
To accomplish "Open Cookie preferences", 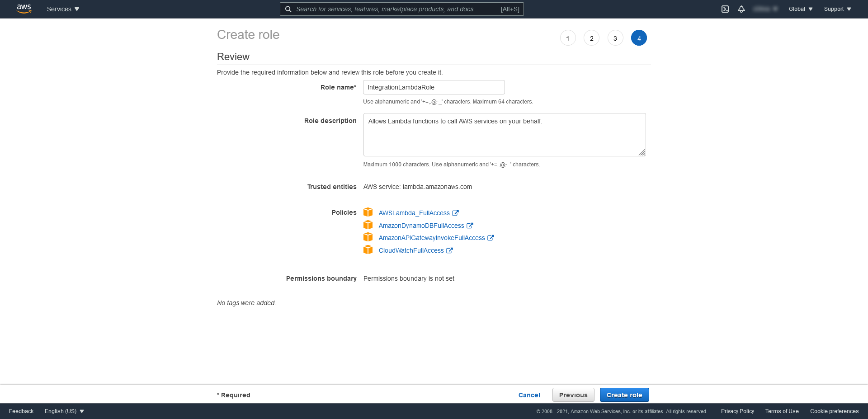I will pyautogui.click(x=834, y=411).
